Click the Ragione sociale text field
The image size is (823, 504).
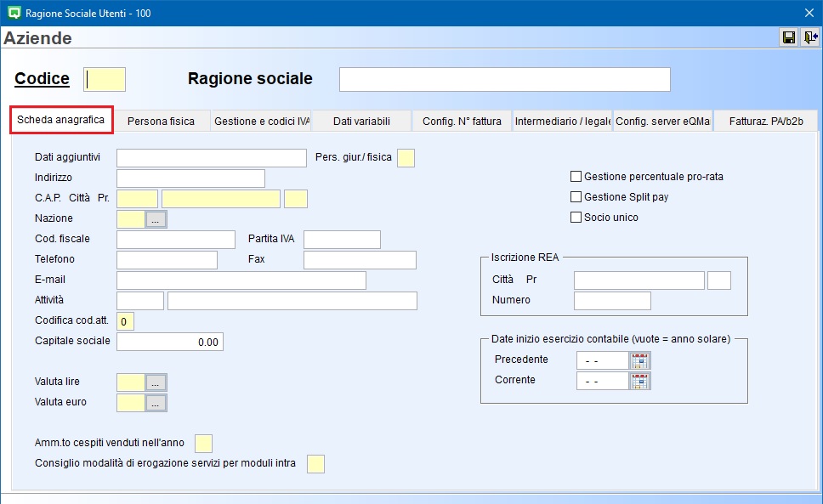[505, 79]
